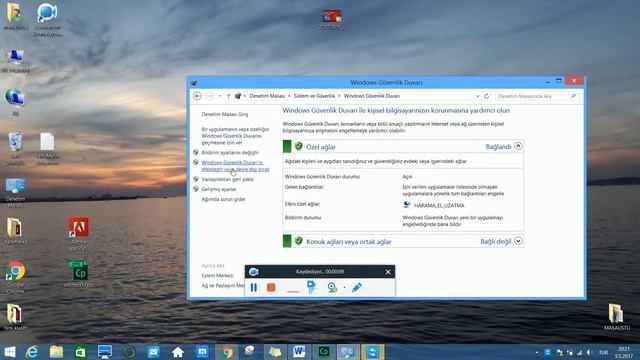
Task: Launch Internet Explorer from the taskbar
Action: click(32, 352)
